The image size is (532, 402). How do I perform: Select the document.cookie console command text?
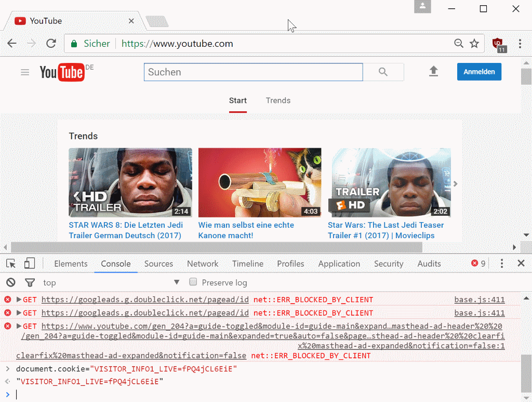coord(127,369)
